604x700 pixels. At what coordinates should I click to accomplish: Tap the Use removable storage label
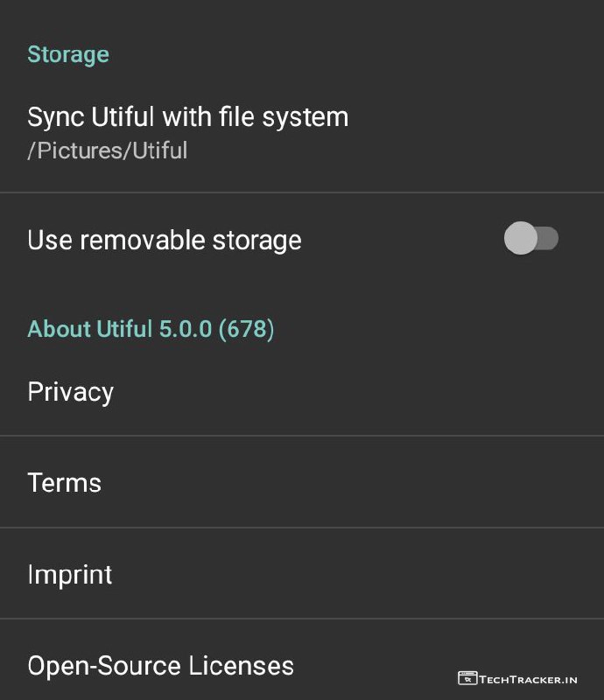click(164, 240)
